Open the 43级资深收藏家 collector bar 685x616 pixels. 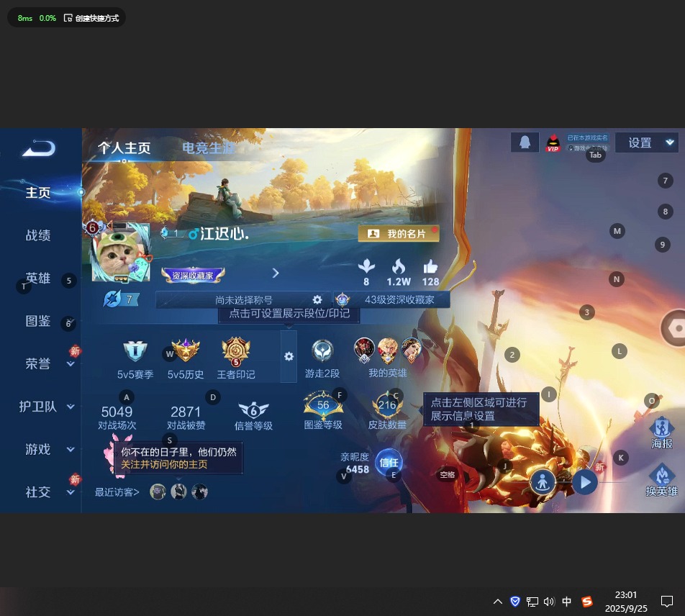(x=391, y=299)
